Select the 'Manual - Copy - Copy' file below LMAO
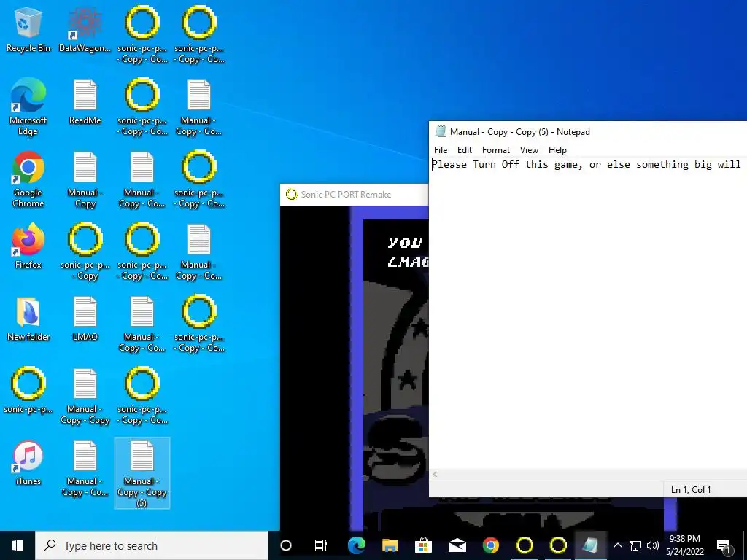747x560 pixels. [x=85, y=396]
